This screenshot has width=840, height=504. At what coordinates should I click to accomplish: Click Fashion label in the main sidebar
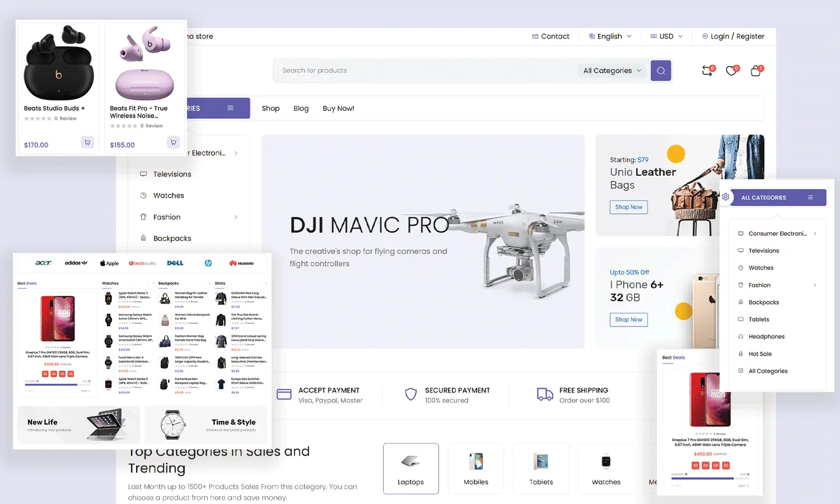tap(167, 217)
